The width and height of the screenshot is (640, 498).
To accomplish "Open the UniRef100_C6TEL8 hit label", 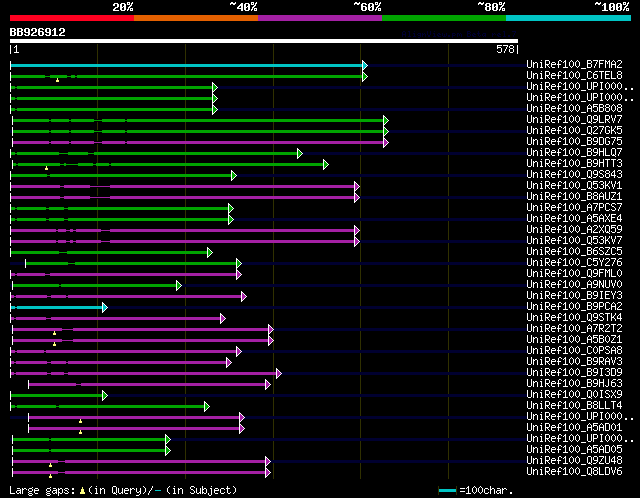I will coord(574,76).
